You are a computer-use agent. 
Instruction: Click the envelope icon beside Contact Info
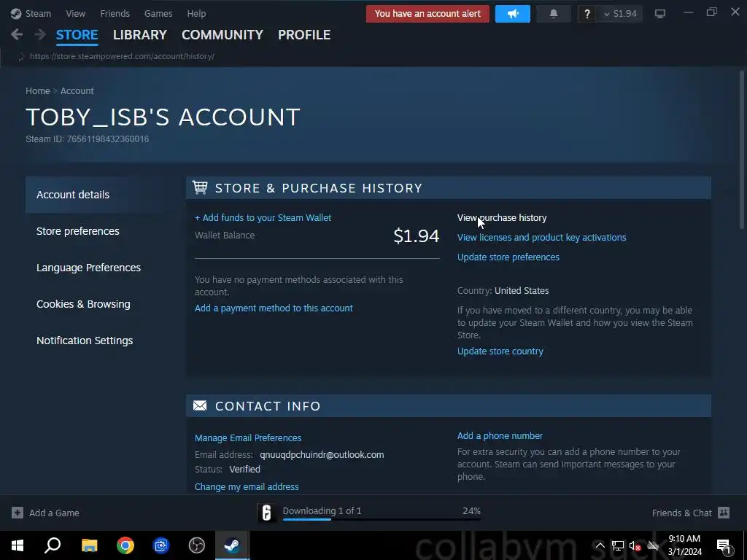click(200, 405)
